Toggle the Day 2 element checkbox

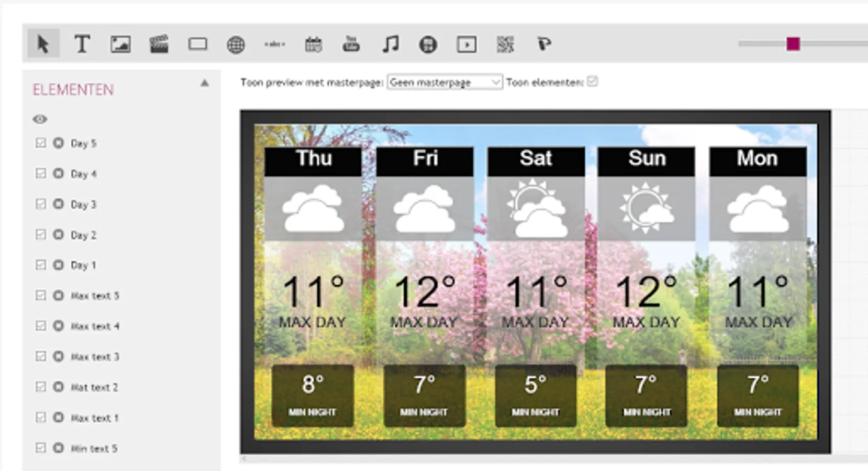coord(40,234)
